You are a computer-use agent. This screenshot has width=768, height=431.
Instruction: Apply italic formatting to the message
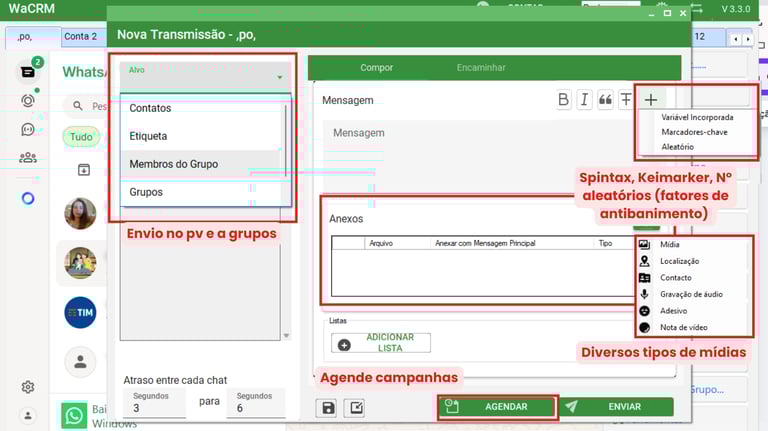click(x=584, y=100)
